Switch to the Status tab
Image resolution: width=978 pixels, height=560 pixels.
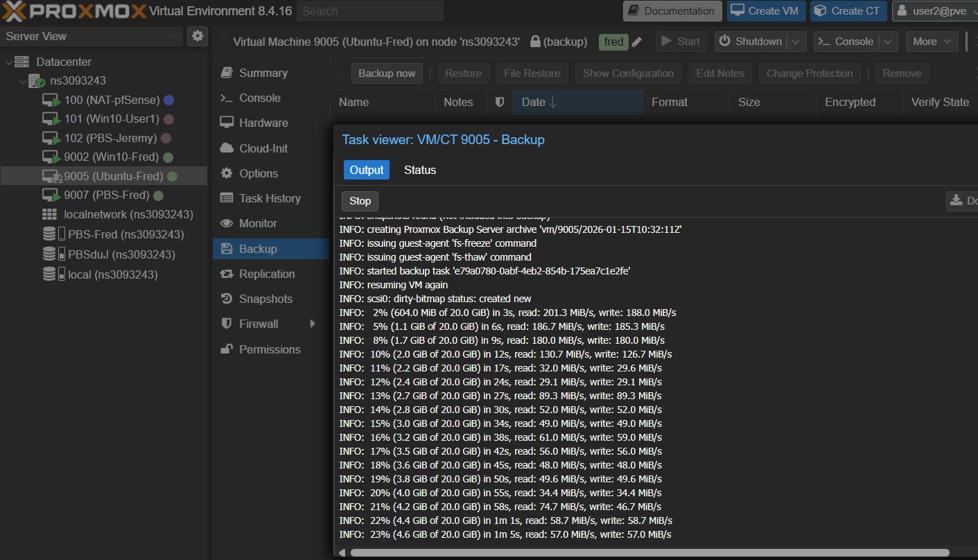[419, 170]
